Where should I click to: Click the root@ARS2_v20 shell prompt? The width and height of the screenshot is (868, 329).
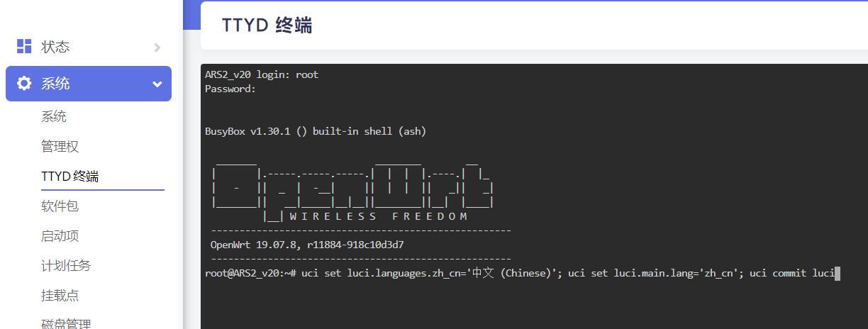(x=250, y=274)
